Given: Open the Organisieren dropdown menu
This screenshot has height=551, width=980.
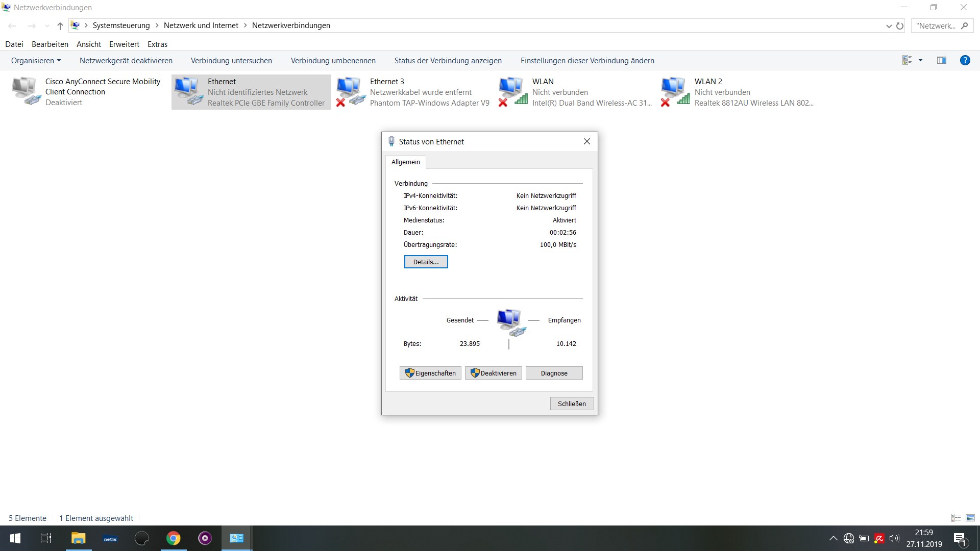Looking at the screenshot, I should click(x=36, y=60).
